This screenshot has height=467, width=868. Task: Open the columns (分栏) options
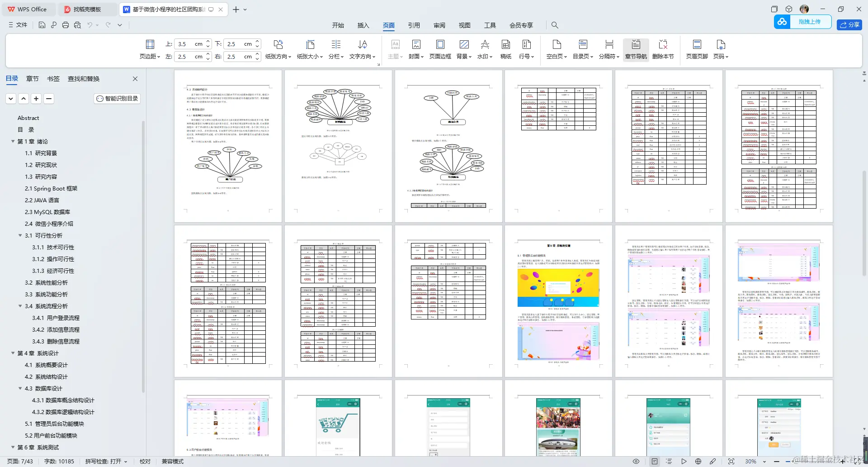[x=336, y=49]
